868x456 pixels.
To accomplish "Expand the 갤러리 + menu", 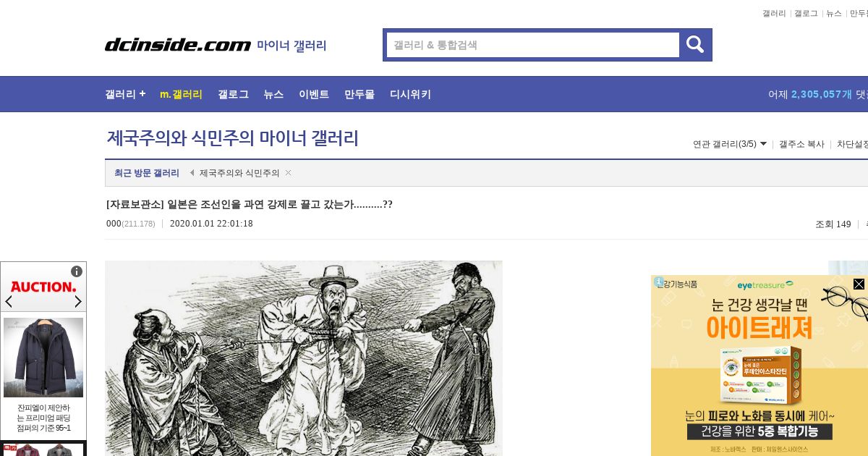I will pyautogui.click(x=125, y=94).
